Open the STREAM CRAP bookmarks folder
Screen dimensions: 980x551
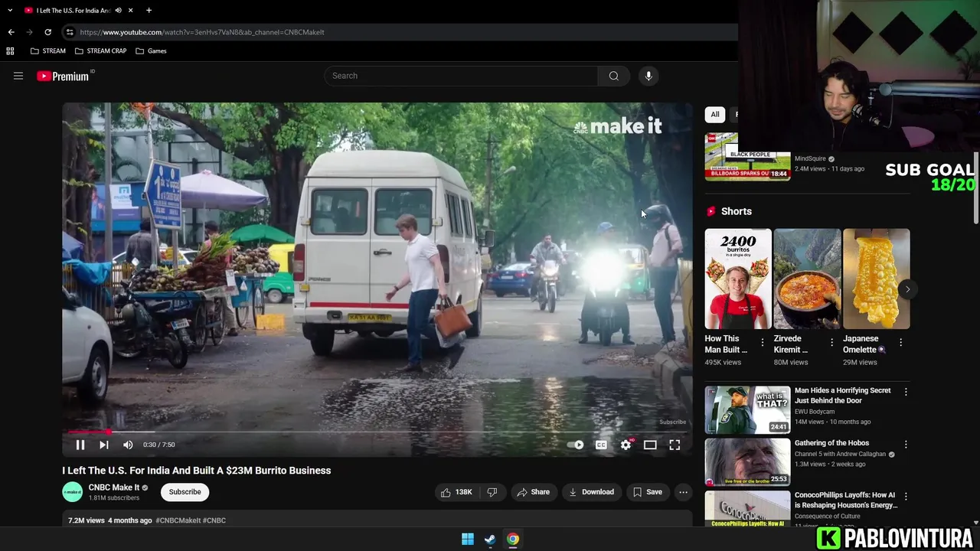[x=100, y=51]
